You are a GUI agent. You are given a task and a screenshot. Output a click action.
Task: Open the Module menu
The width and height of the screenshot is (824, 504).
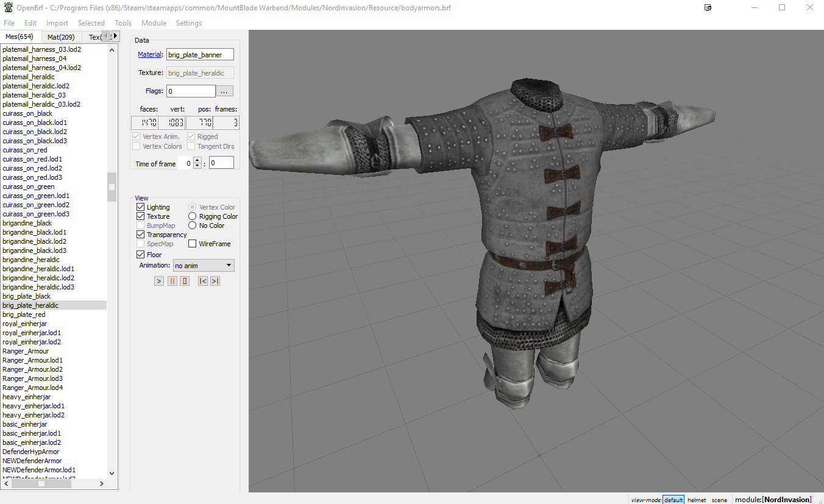[x=154, y=23]
